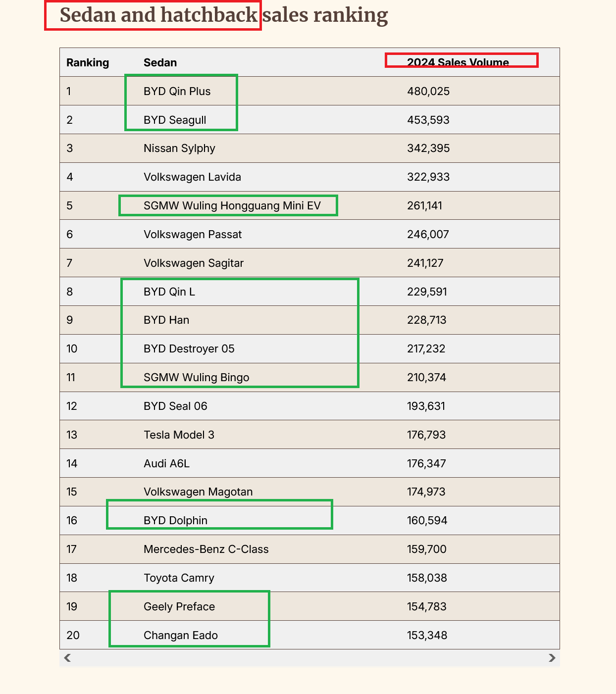
Task: Click the sales value 217,232
Action: point(426,349)
